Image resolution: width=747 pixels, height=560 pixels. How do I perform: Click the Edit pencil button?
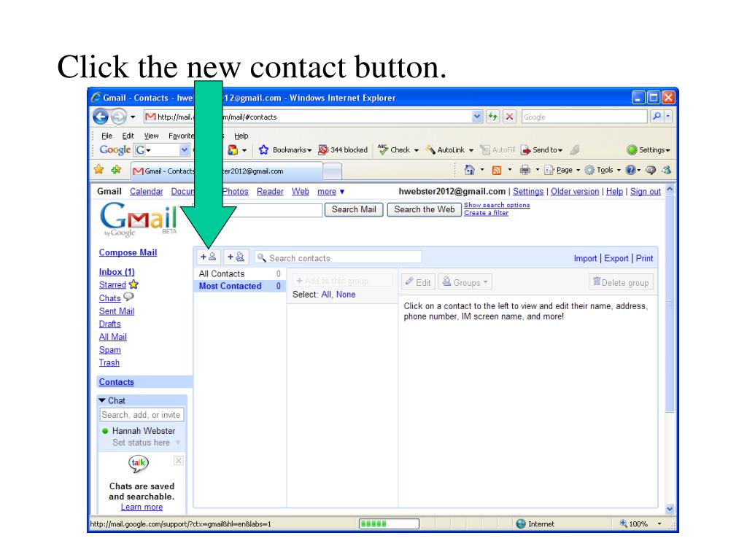pos(418,282)
